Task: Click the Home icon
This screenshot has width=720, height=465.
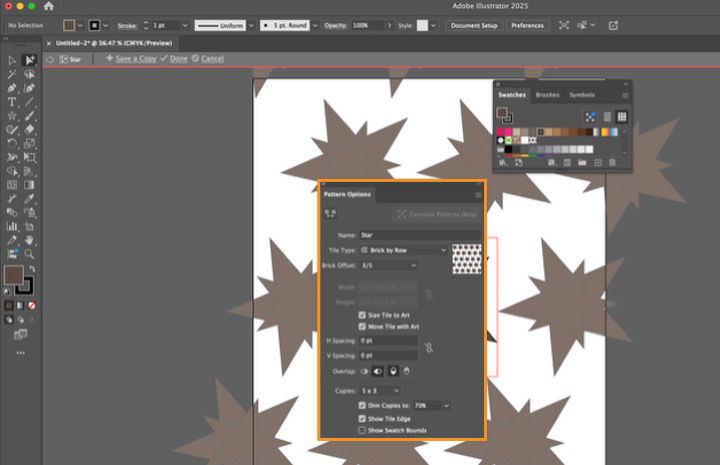Action: click(x=49, y=6)
